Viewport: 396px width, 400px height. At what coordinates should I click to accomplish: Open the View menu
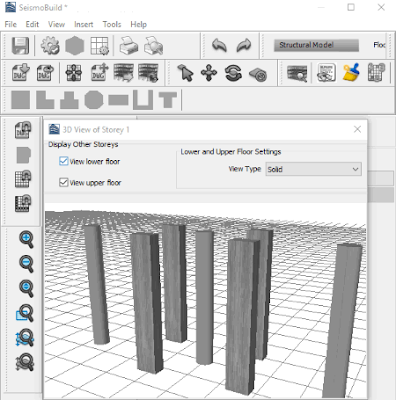click(56, 24)
